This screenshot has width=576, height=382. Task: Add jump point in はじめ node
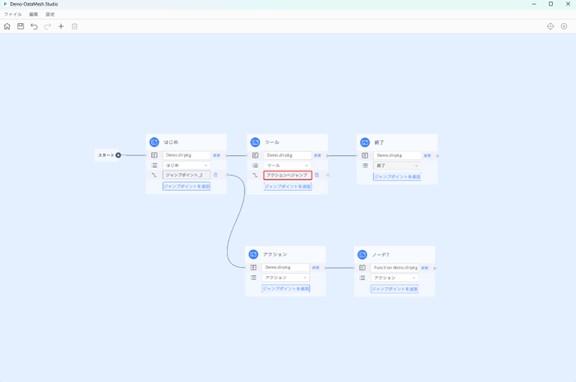coord(187,186)
